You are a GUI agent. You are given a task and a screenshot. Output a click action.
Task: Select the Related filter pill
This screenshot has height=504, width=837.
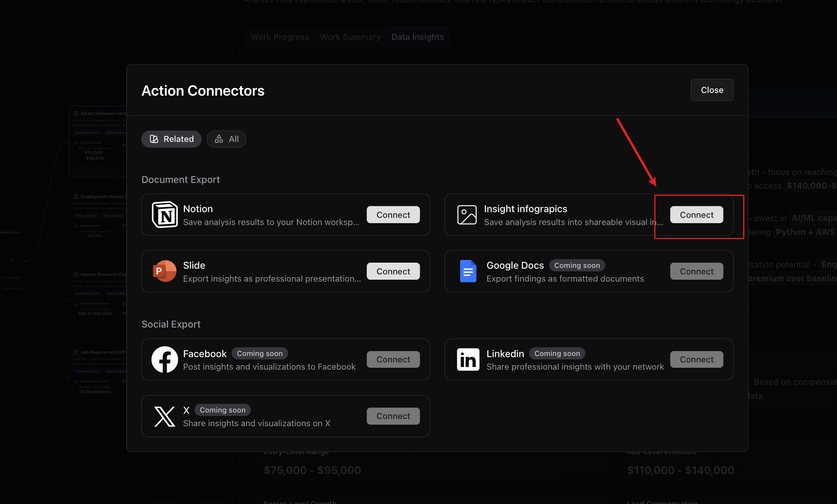[x=171, y=139]
